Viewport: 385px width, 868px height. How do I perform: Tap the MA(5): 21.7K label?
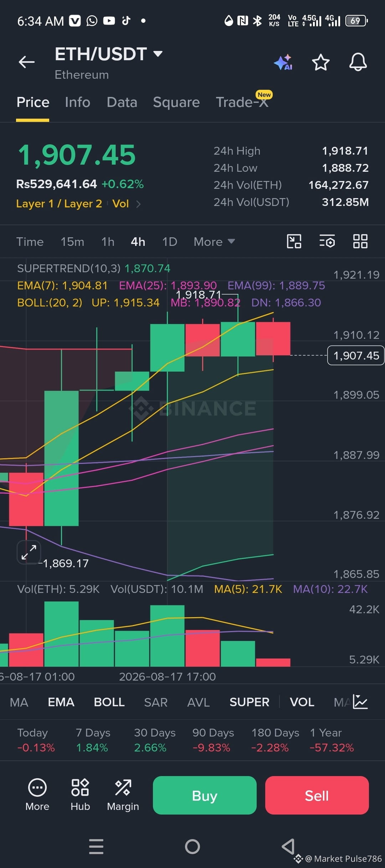(x=248, y=589)
